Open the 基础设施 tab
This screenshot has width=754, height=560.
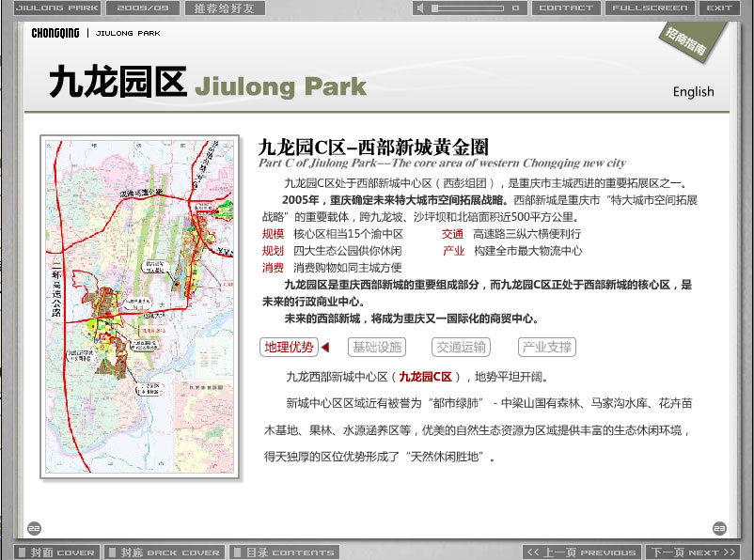376,347
